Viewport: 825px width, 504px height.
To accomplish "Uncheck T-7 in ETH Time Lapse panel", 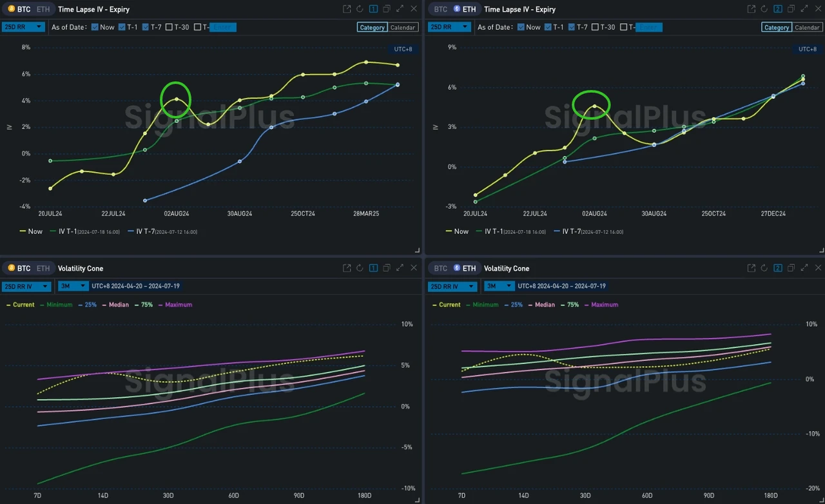I will point(571,27).
